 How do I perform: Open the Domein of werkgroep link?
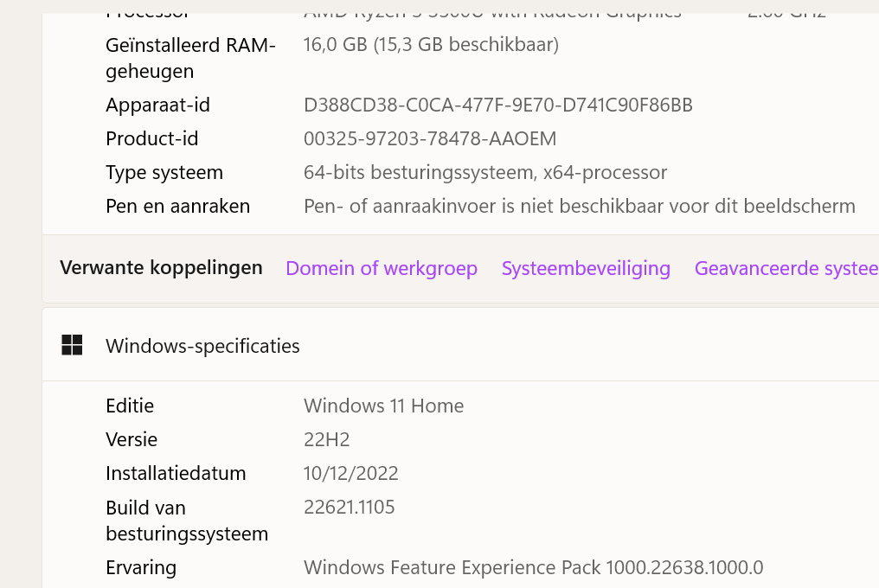(381, 268)
